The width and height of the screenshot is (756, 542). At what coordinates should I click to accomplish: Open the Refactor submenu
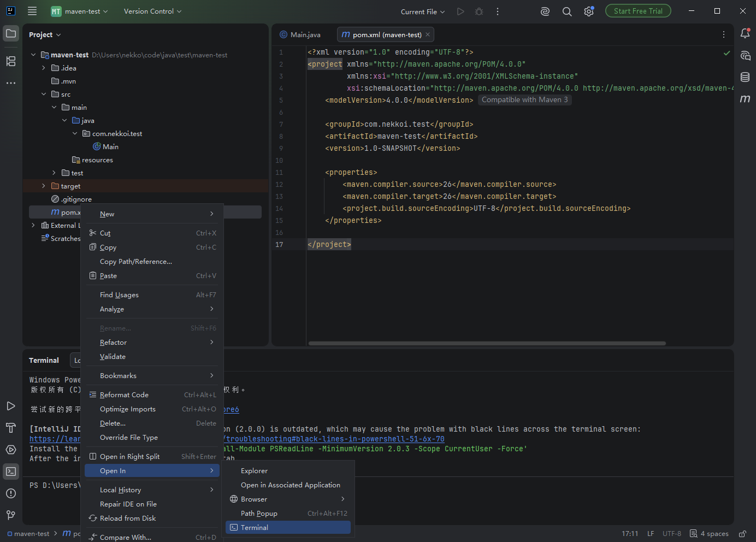[x=152, y=342]
